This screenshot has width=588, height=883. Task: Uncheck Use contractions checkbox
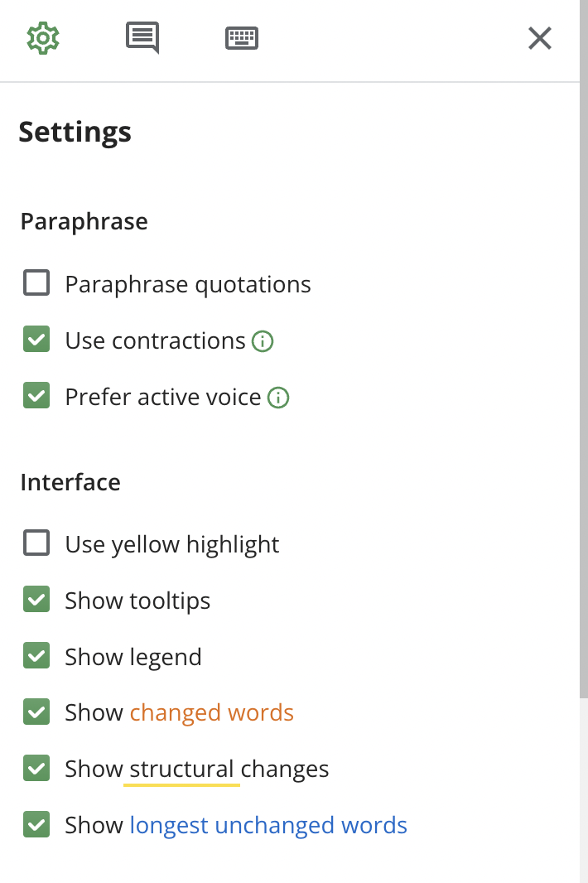click(x=36, y=339)
